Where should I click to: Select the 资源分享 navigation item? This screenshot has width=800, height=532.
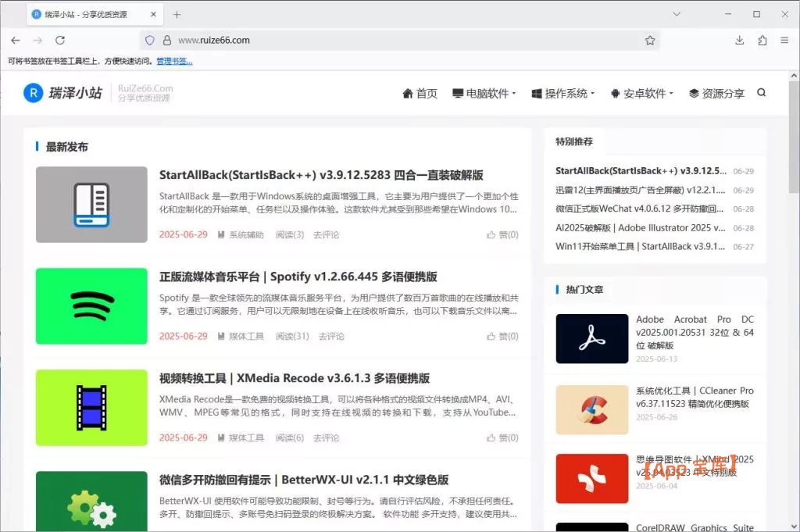[x=723, y=93]
